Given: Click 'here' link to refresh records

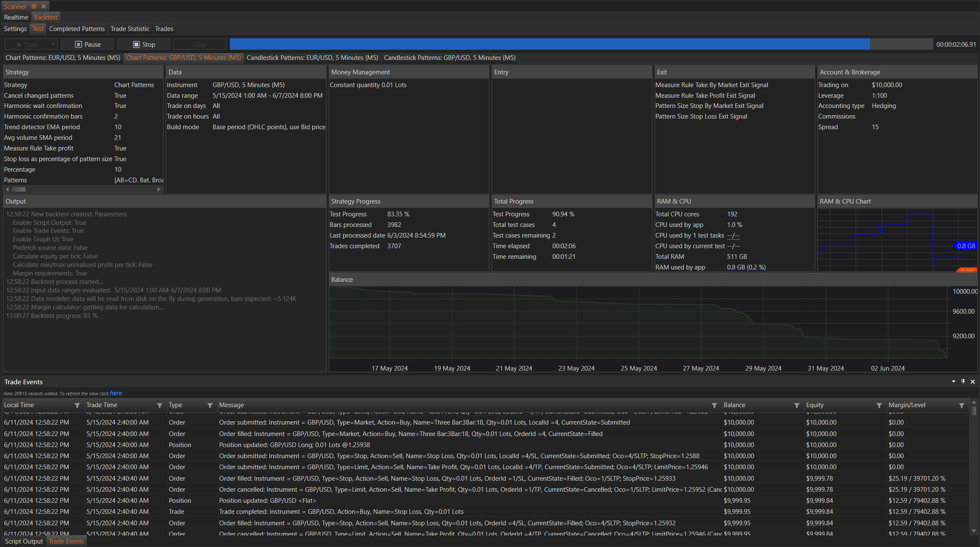Looking at the screenshot, I should coord(116,393).
